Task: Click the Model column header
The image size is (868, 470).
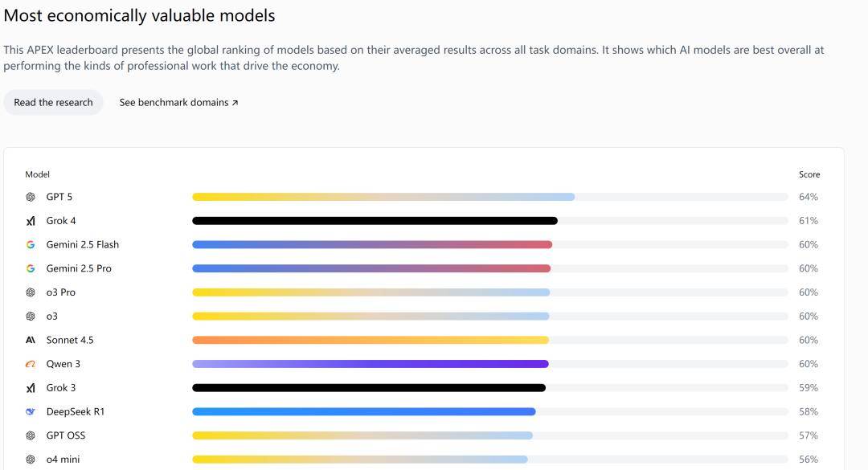Action: coord(38,174)
